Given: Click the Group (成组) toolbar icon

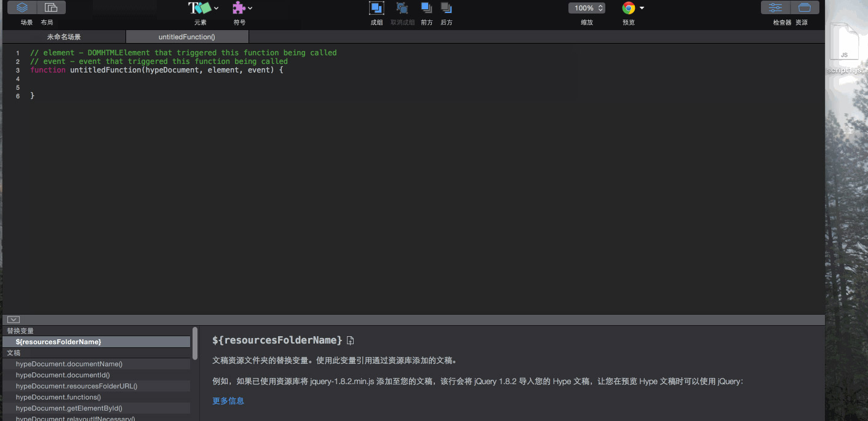Looking at the screenshot, I should click(376, 8).
